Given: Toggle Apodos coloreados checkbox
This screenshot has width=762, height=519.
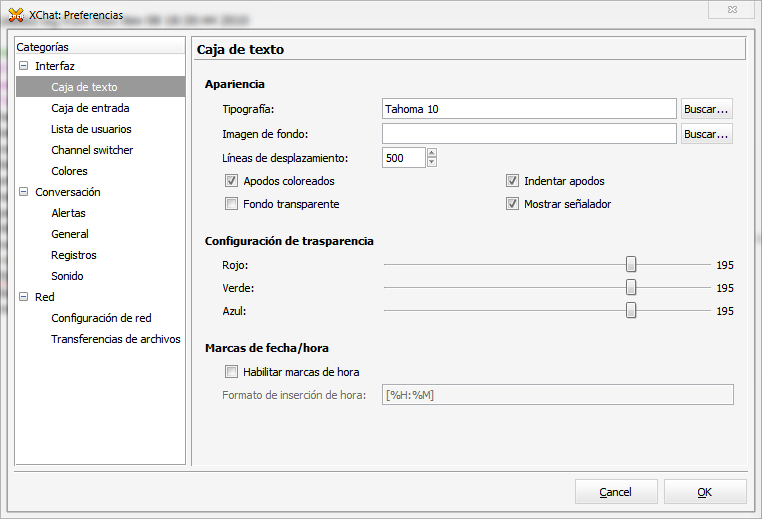Looking at the screenshot, I should [x=232, y=182].
